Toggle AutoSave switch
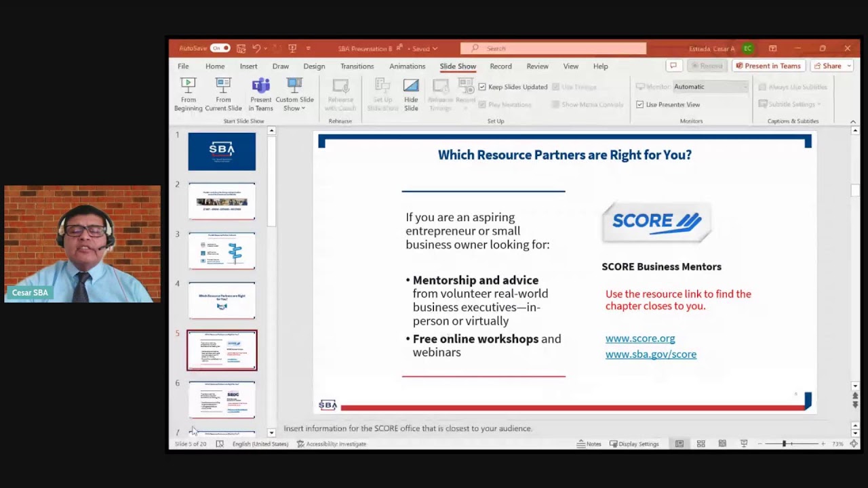Viewport: 868px width, 488px height. coord(220,48)
